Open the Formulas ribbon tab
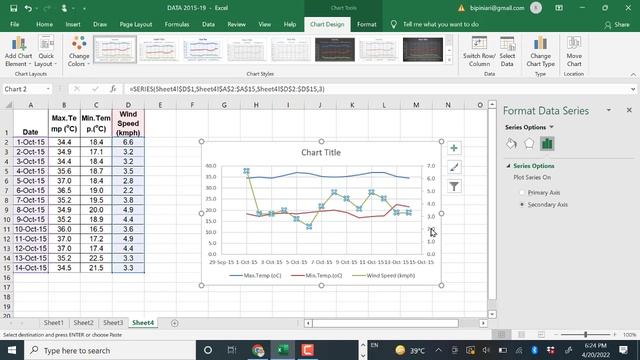 [177, 24]
